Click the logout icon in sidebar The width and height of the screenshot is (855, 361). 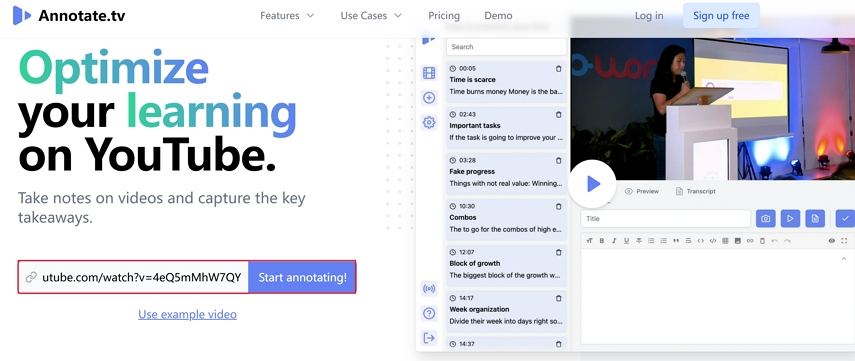429,338
